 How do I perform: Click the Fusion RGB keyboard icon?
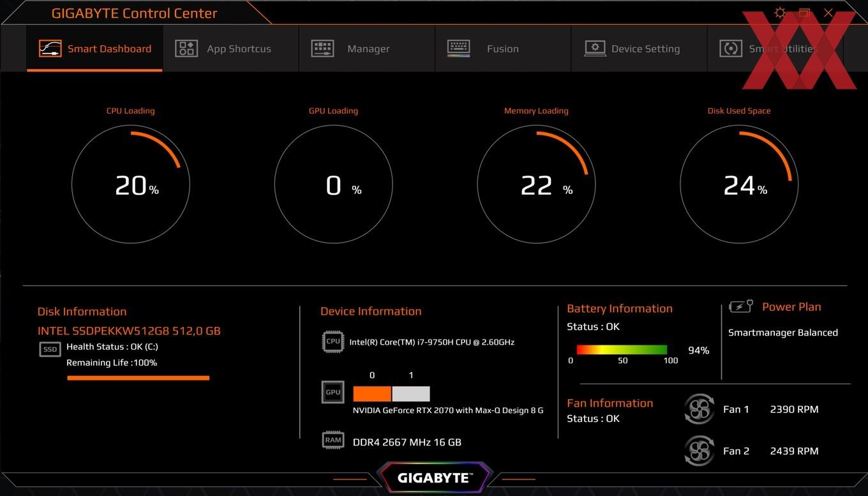coord(459,48)
